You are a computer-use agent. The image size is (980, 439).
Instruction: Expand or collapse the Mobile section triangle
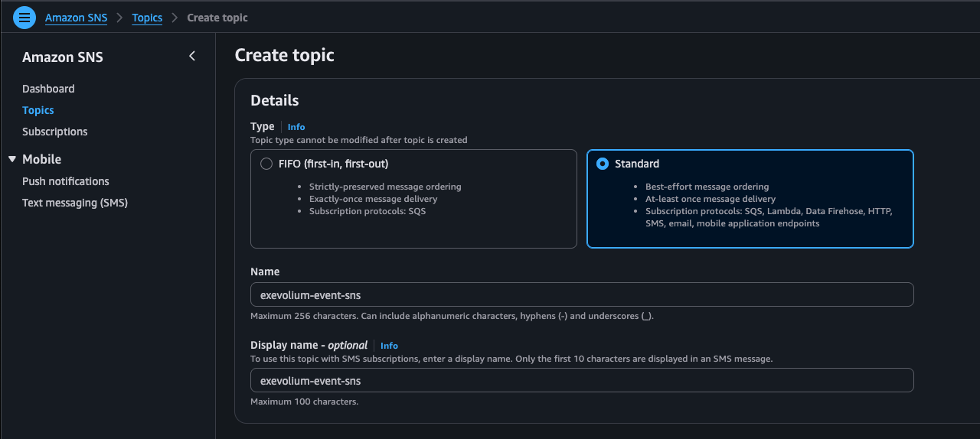pos(12,159)
